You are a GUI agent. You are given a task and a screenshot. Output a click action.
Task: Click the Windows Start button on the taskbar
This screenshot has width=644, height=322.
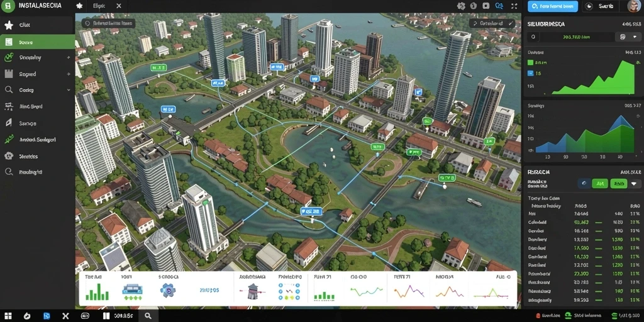pyautogui.click(x=8, y=316)
